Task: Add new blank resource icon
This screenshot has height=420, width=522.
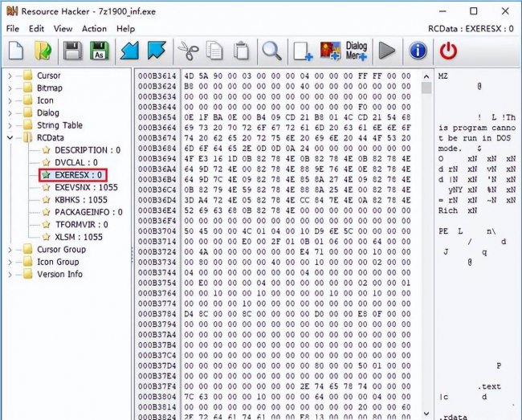Action: 303,51
